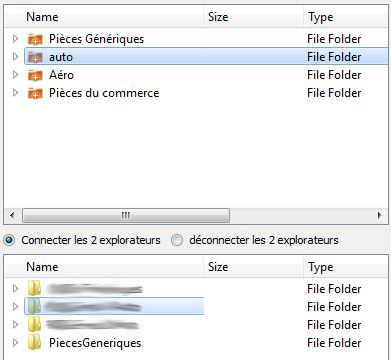Select the Aéro folder row
The height and width of the screenshot is (360, 391).
tap(196, 75)
